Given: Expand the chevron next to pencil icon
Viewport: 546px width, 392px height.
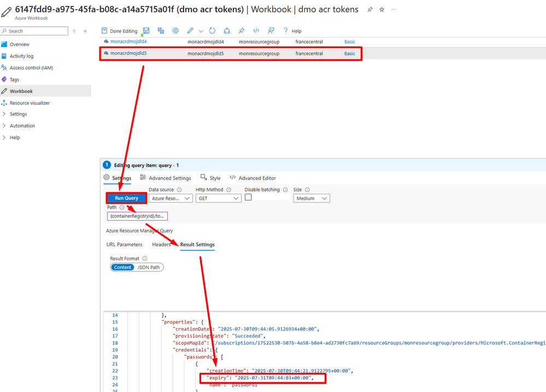Looking at the screenshot, I should [201, 31].
